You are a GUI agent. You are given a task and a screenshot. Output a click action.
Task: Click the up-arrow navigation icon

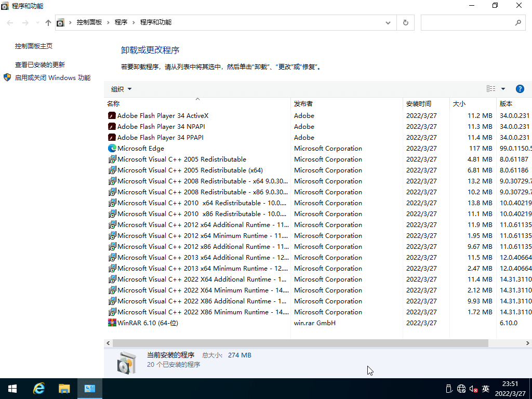click(x=47, y=22)
